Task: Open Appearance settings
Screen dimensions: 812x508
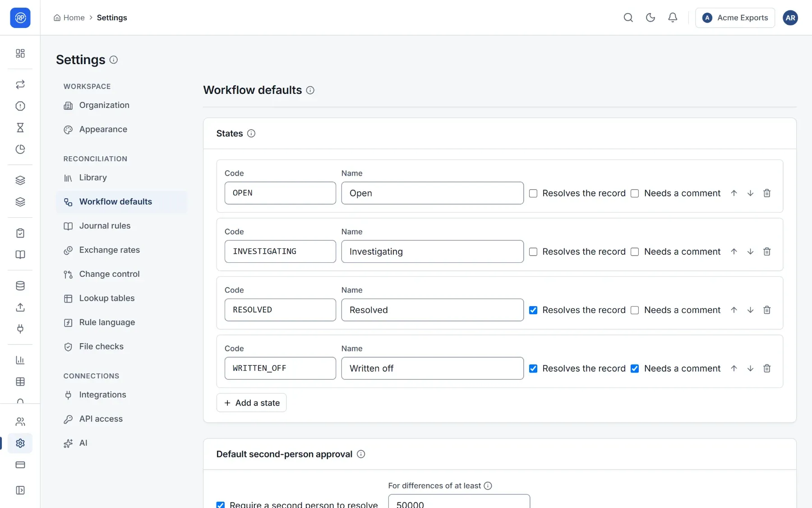Action: [121, 130]
